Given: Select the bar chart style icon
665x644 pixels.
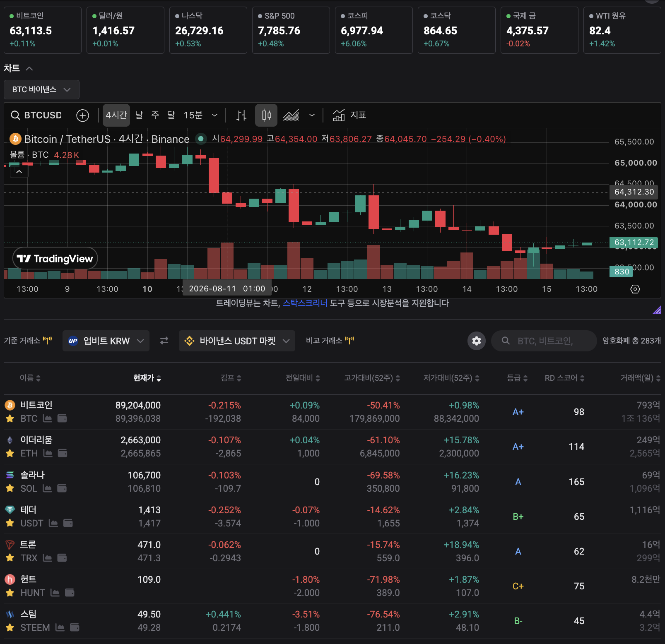Looking at the screenshot, I should 241,115.
